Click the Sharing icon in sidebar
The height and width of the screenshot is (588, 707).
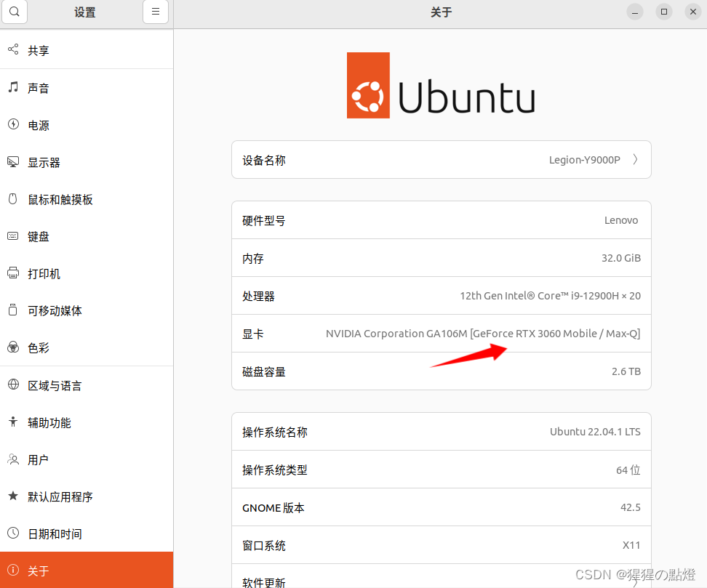pyautogui.click(x=13, y=49)
